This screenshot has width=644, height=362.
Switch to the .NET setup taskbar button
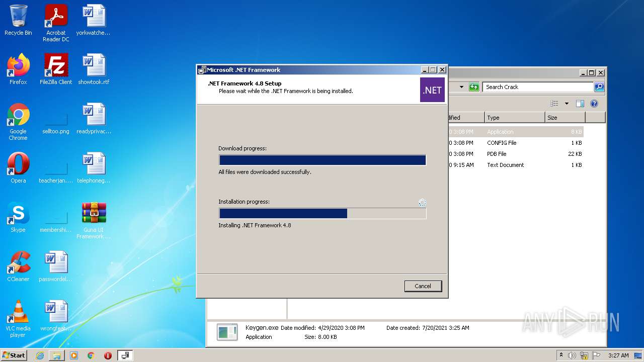125,355
